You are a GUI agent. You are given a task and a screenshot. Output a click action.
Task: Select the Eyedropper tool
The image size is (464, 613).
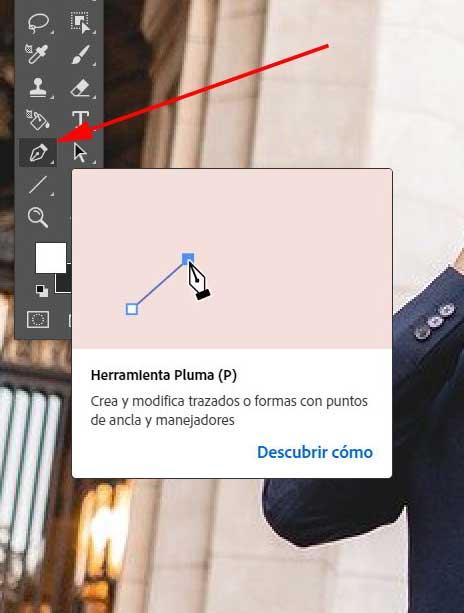[37, 54]
